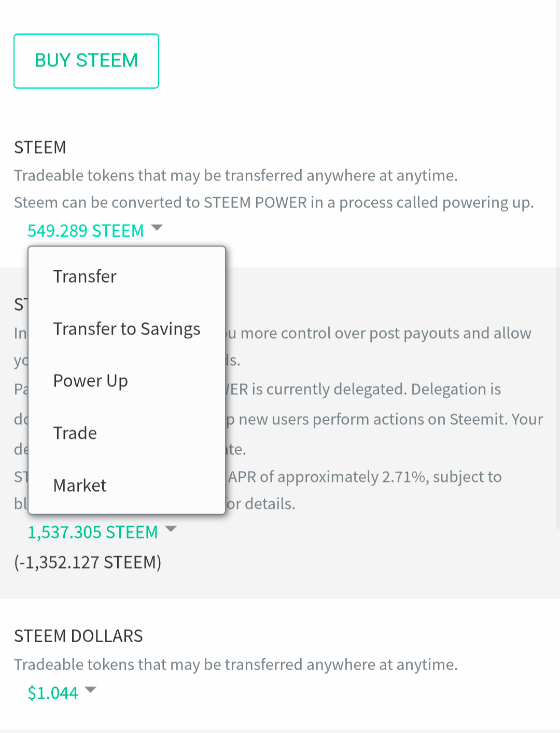Viewport: 560px width, 733px height.
Task: Click the Tradeable tokens text under STEEM DOLLARS
Action: tap(236, 665)
